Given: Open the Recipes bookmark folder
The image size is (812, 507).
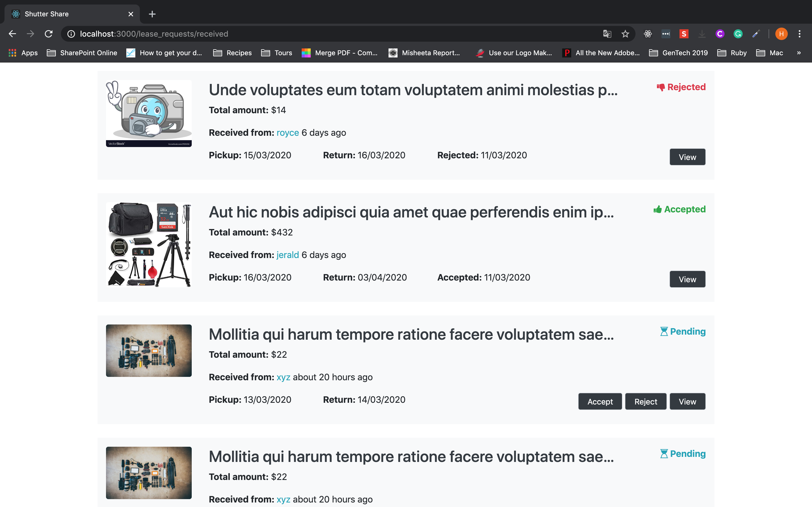Looking at the screenshot, I should 232,53.
